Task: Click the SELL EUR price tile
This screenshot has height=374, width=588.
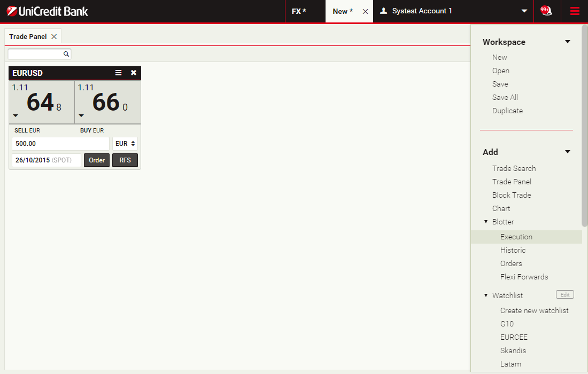Action: pos(42,102)
